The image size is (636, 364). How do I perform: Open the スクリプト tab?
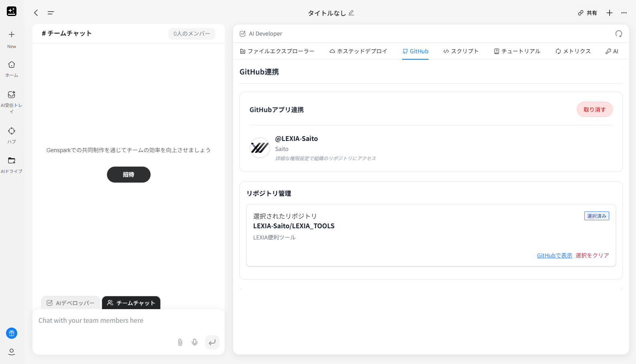461,51
